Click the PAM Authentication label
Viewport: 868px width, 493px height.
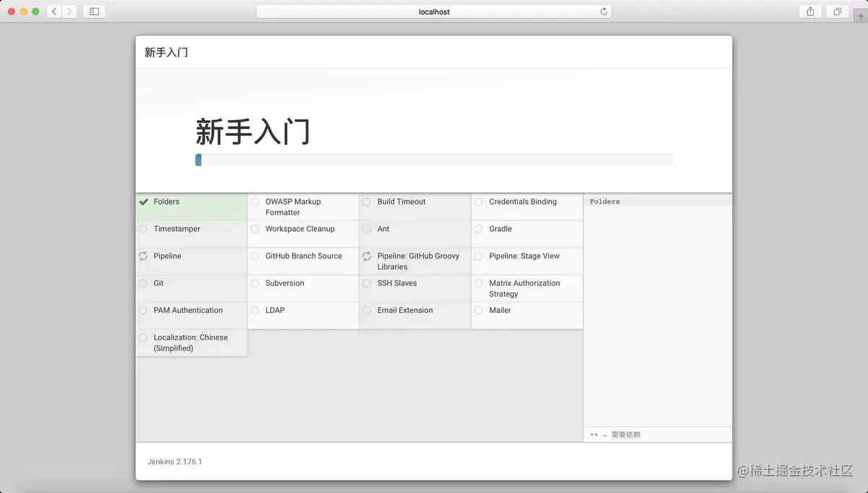(x=188, y=311)
